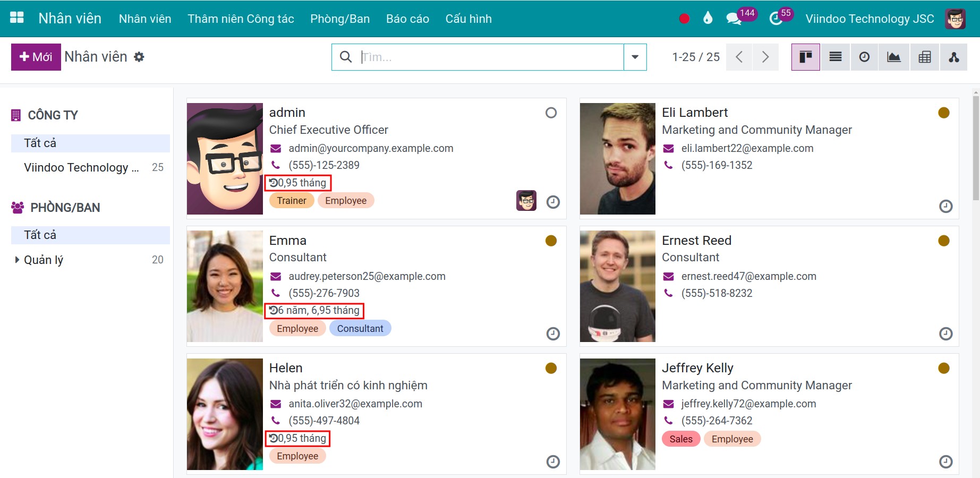Switch to List view

[836, 57]
